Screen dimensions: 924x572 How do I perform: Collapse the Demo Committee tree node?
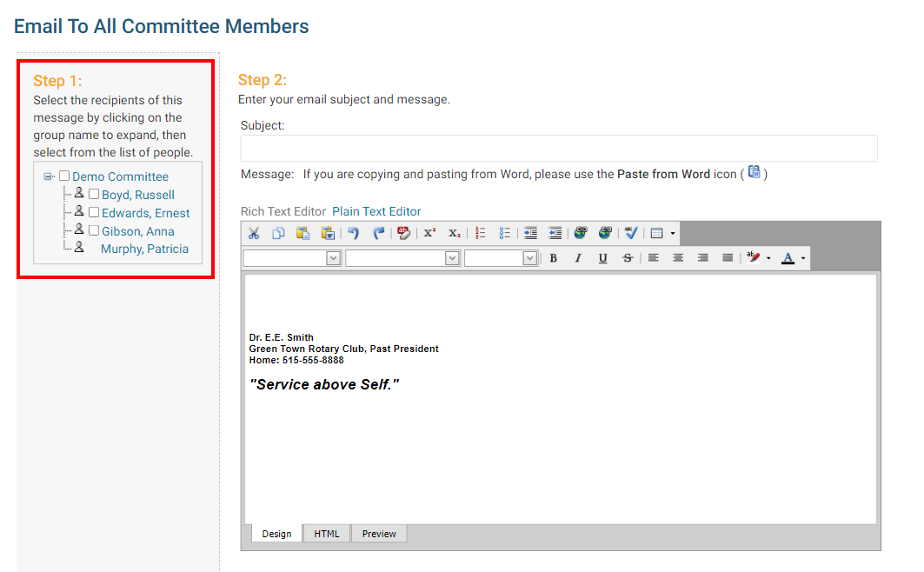(49, 176)
